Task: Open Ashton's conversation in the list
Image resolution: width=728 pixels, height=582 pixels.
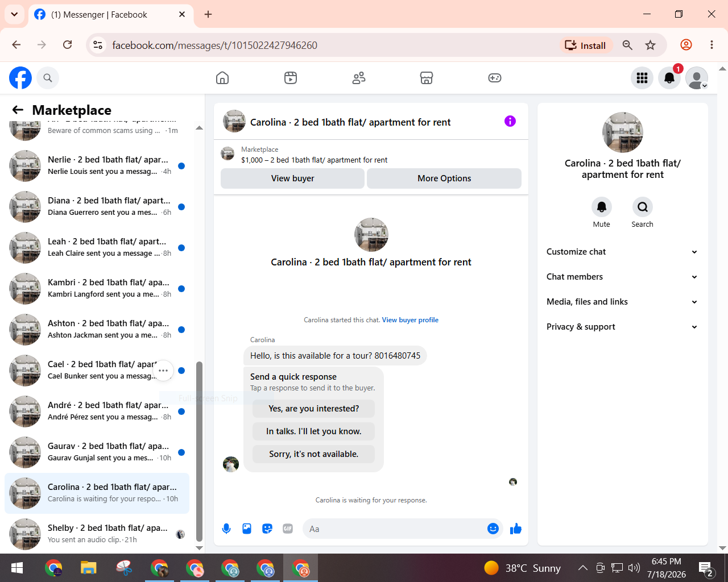Action: pyautogui.click(x=97, y=330)
